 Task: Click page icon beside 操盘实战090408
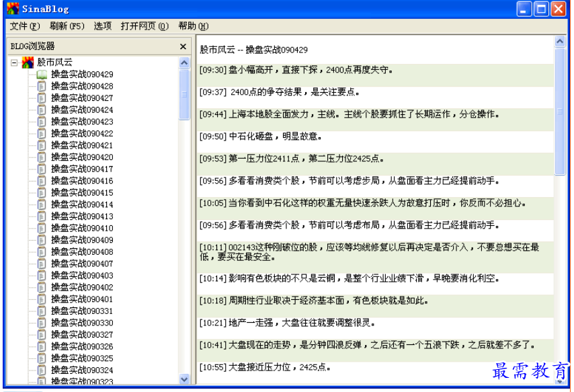pos(42,251)
